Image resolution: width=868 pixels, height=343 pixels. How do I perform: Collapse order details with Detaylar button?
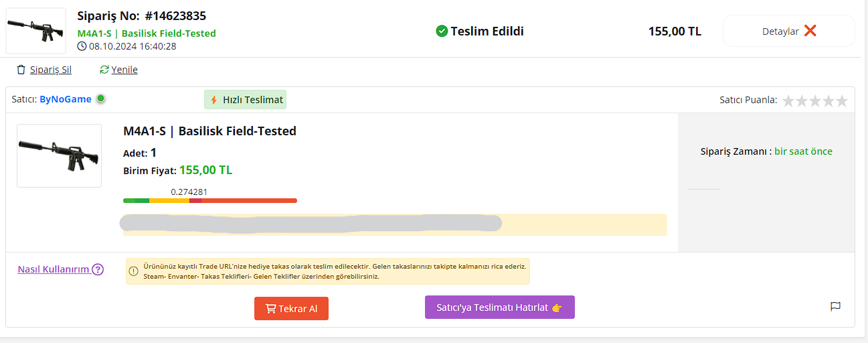[788, 31]
